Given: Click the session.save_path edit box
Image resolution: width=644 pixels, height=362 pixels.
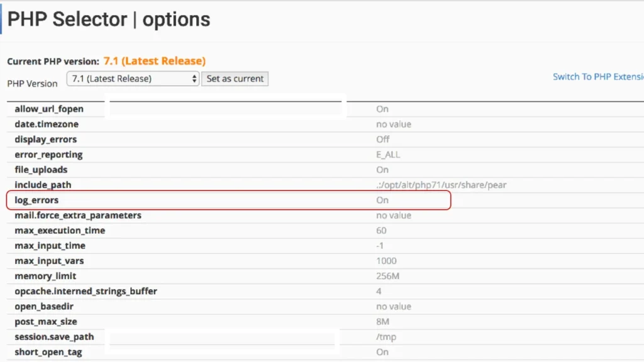Looking at the screenshot, I should 221,336.
